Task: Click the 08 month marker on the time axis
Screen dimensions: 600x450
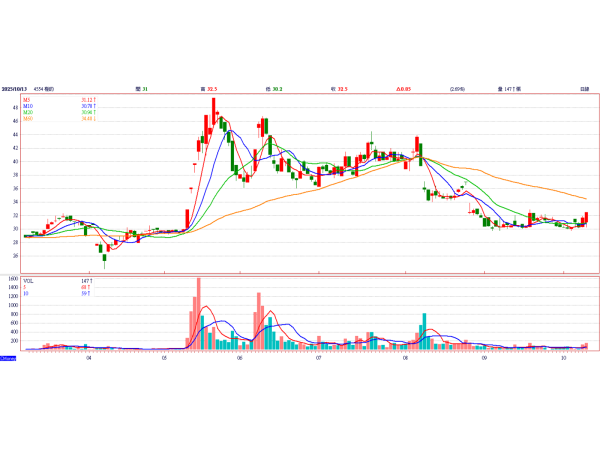Action: pos(405,358)
